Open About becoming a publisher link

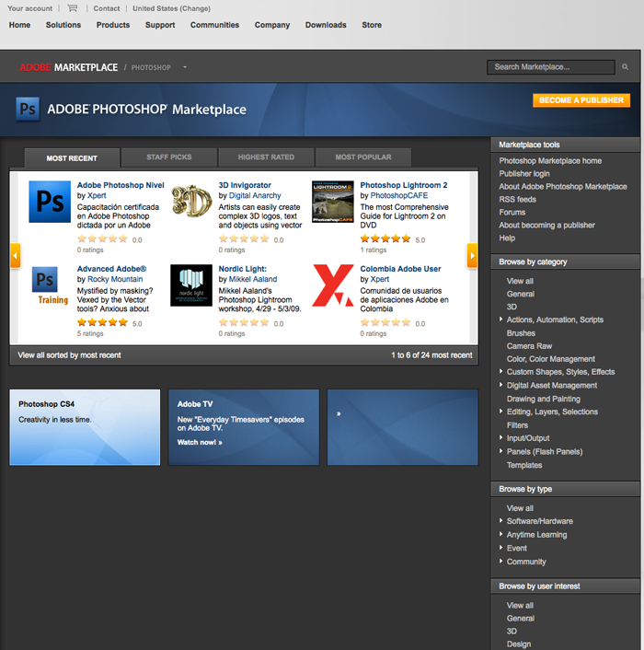(546, 225)
